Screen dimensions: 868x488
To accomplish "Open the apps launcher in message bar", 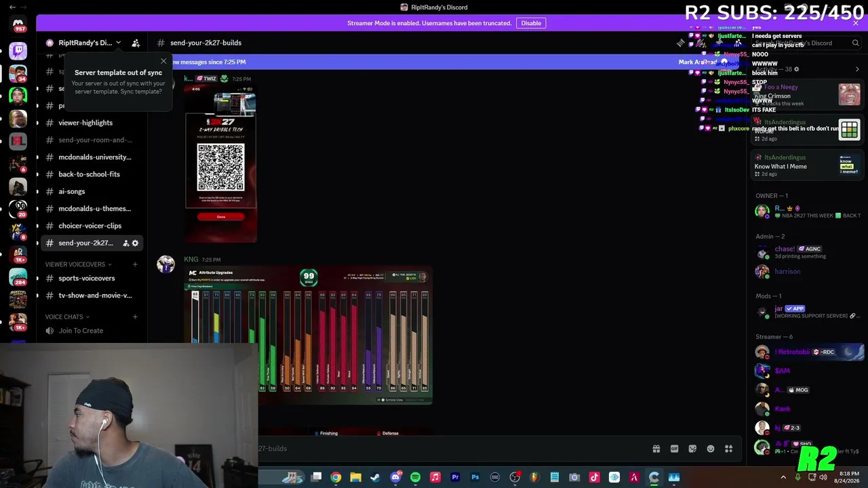I will coord(729,449).
